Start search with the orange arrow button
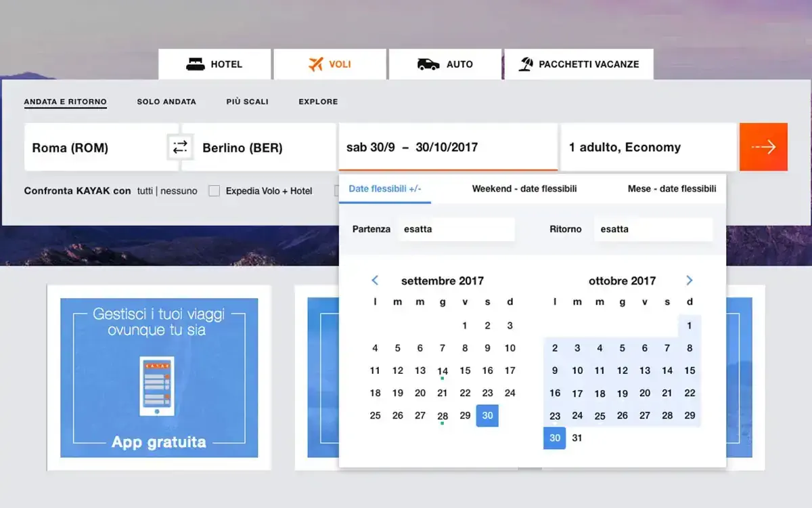Viewport: 812px width, 508px height. point(763,147)
